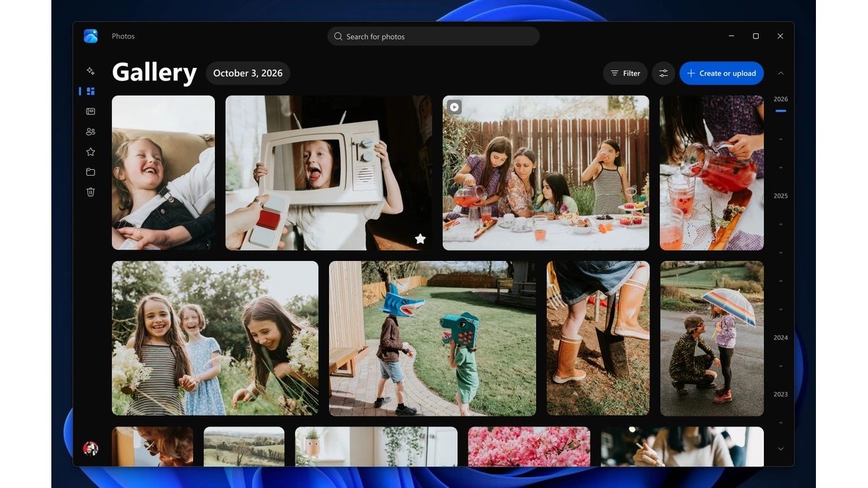Click the magnifier icon in search box
This screenshot has width=868, height=488.
338,36
